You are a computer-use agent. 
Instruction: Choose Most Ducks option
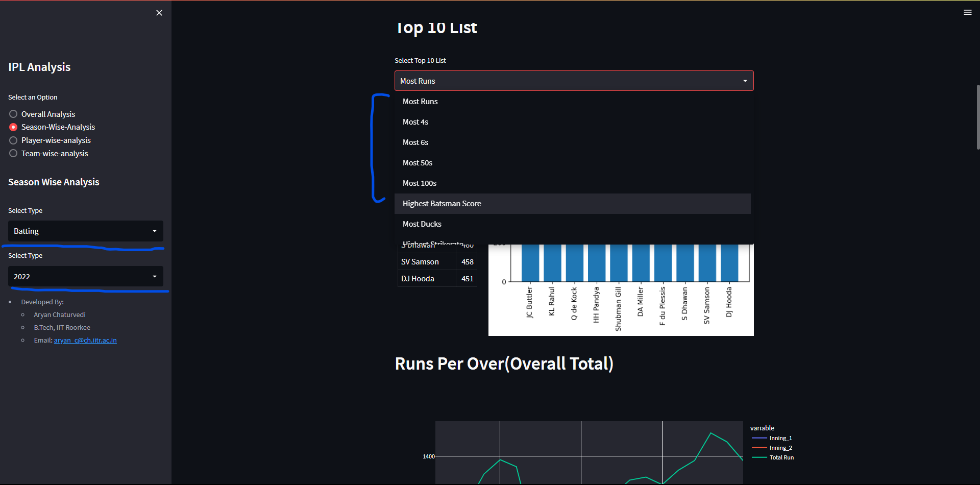click(422, 224)
